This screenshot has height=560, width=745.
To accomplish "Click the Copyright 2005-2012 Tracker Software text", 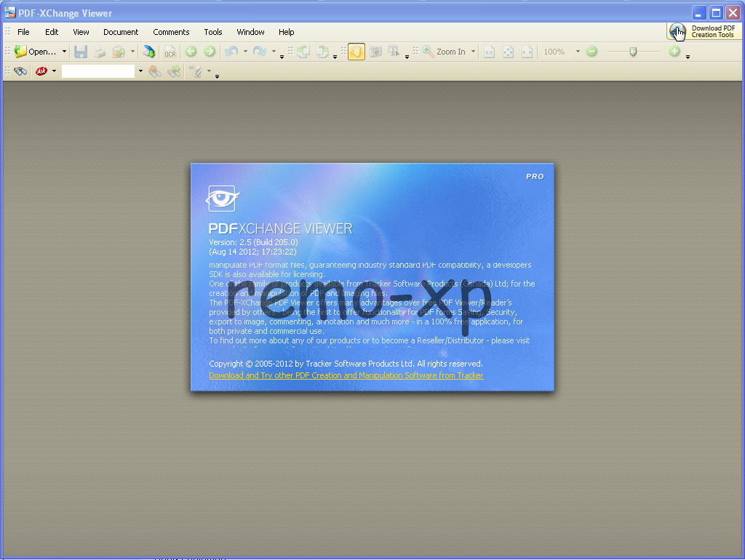I will click(346, 364).
